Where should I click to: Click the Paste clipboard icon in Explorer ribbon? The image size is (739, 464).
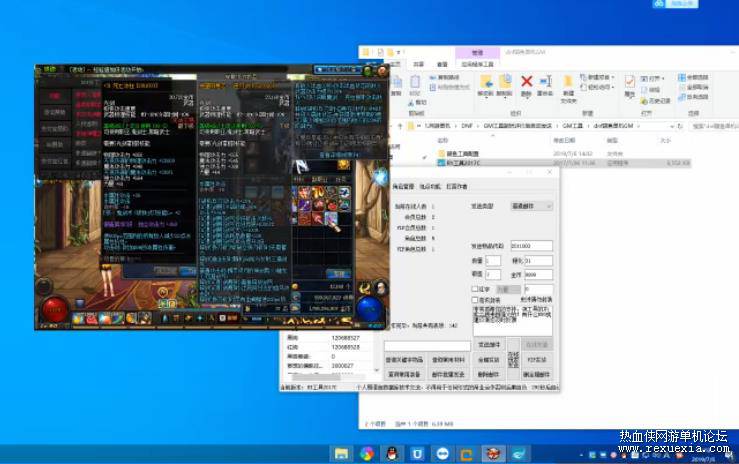(415, 82)
